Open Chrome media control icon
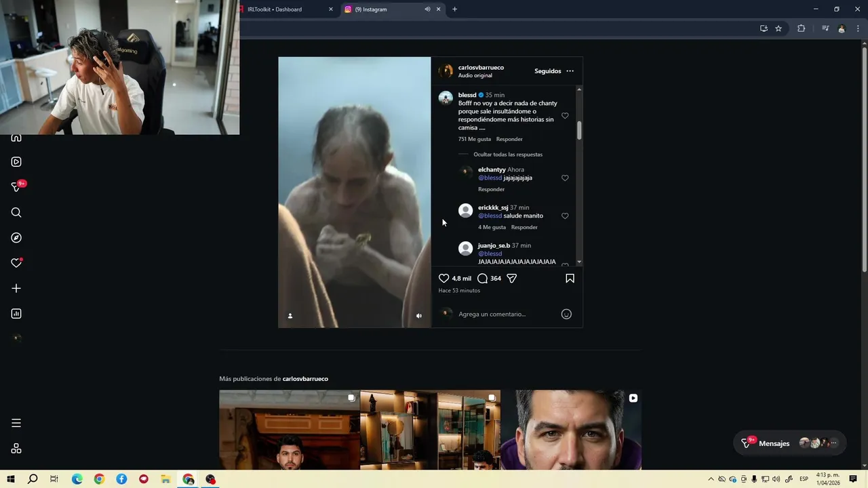The height and width of the screenshot is (488, 868). tap(825, 28)
